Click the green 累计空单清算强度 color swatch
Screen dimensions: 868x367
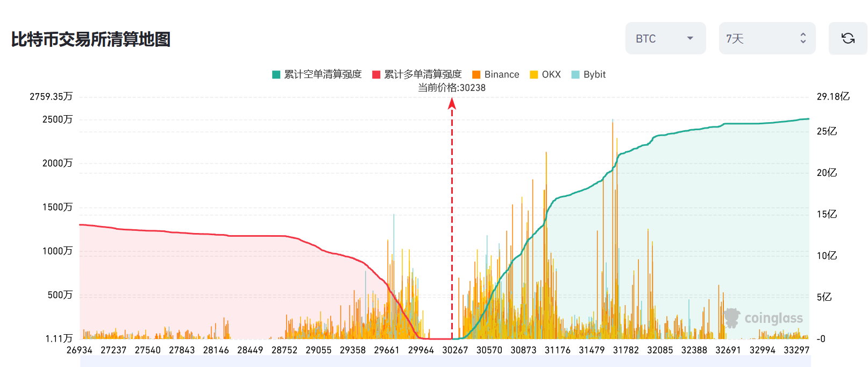pos(276,74)
